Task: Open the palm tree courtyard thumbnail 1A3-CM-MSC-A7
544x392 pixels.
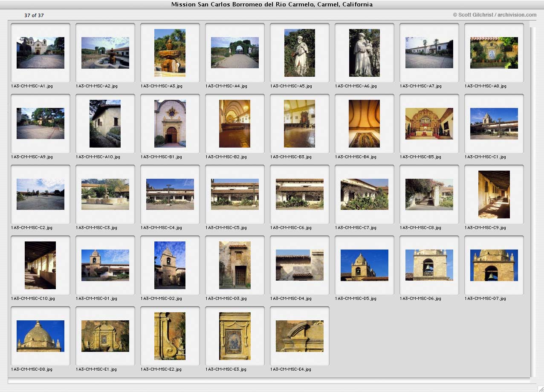Action: point(429,53)
